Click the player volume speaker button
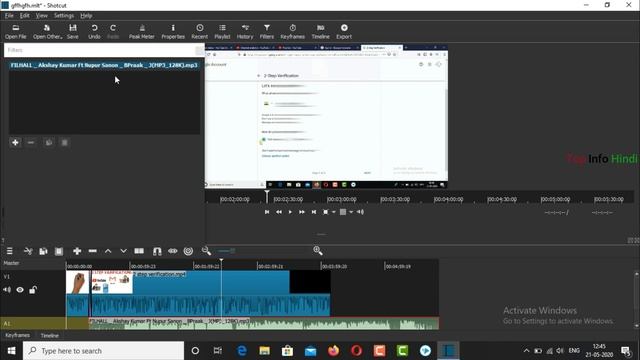 point(360,212)
